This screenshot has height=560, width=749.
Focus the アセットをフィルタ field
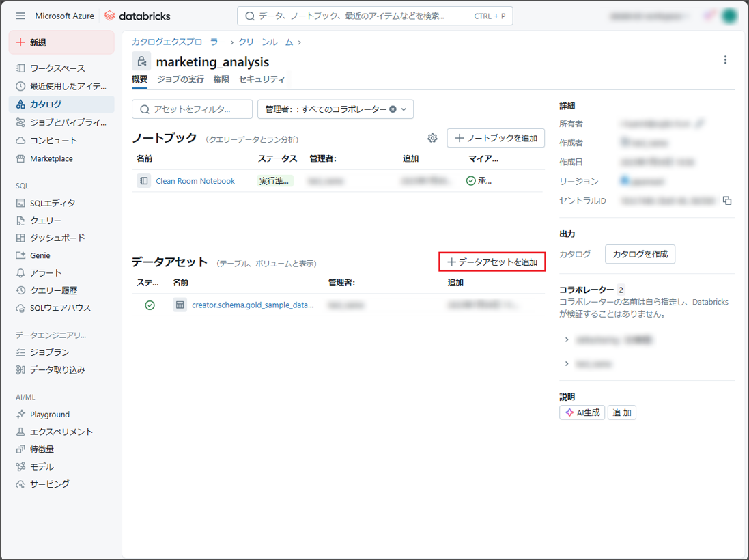[x=192, y=109]
